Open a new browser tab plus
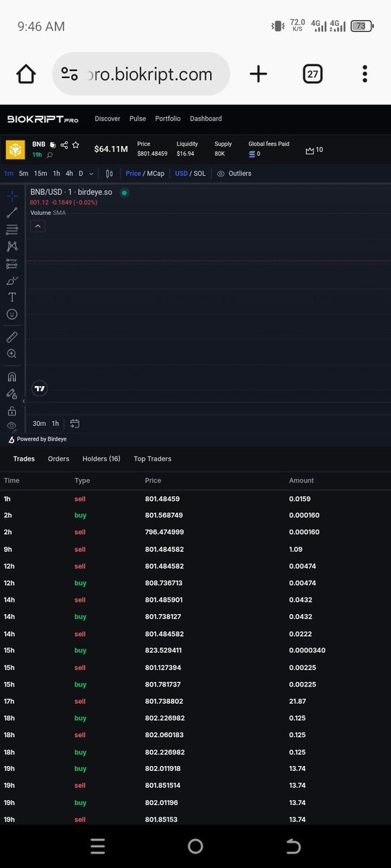391x868 pixels. click(x=258, y=74)
